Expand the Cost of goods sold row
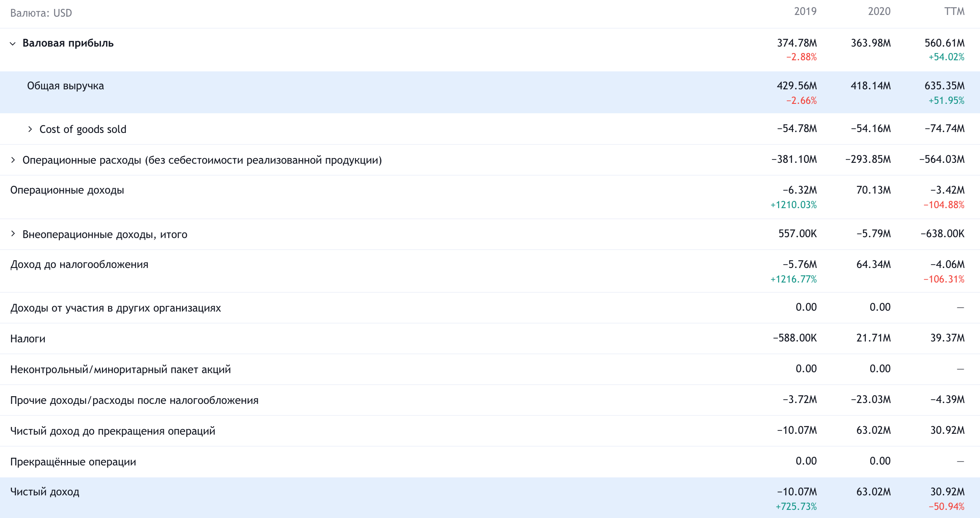980x518 pixels. [x=30, y=129]
